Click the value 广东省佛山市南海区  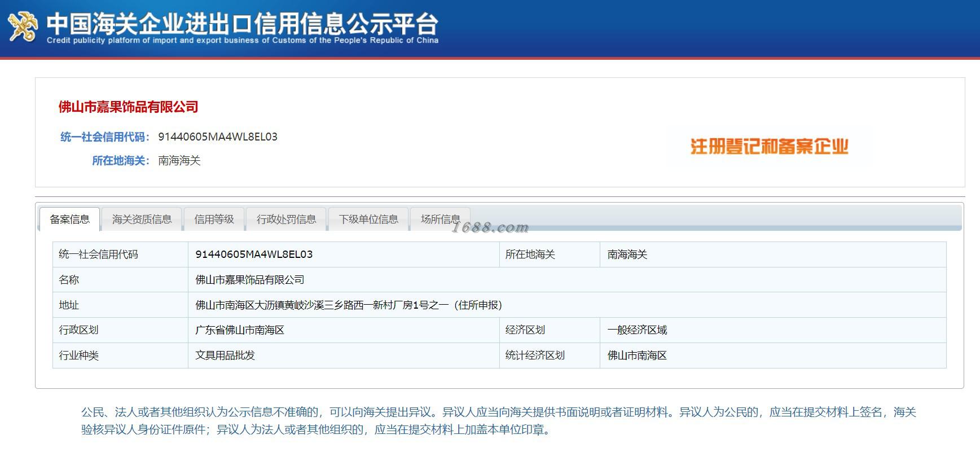tap(239, 330)
